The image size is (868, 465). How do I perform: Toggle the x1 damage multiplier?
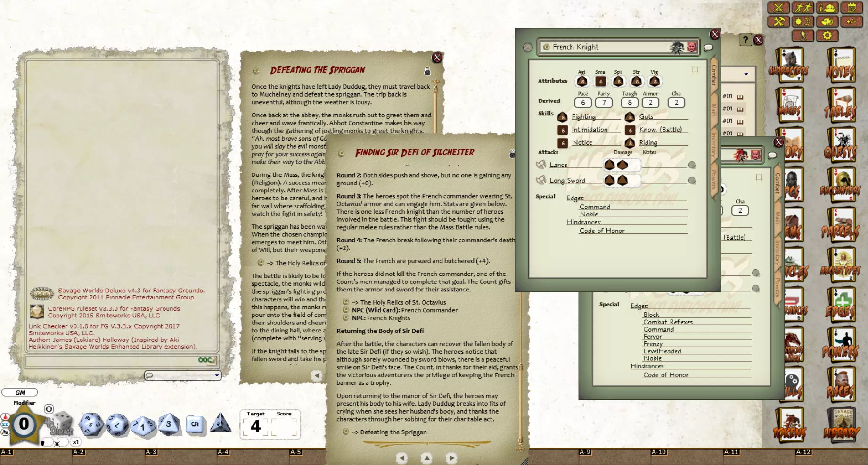coord(75,442)
